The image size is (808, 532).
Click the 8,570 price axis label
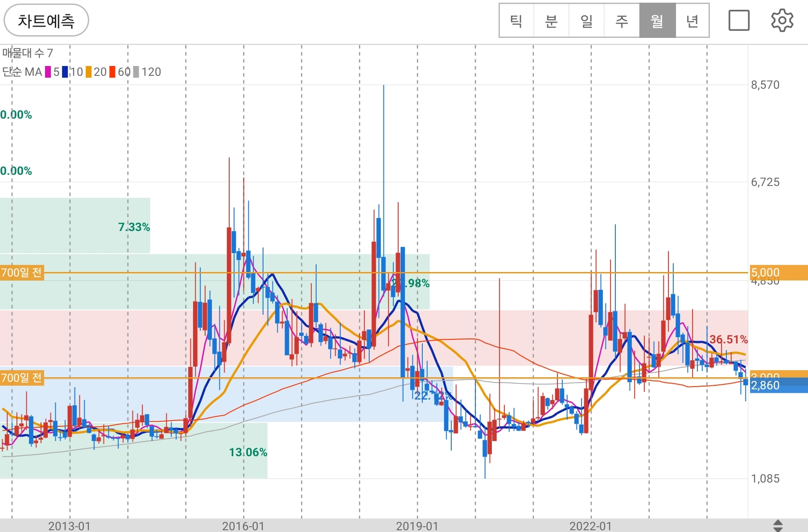click(x=765, y=85)
